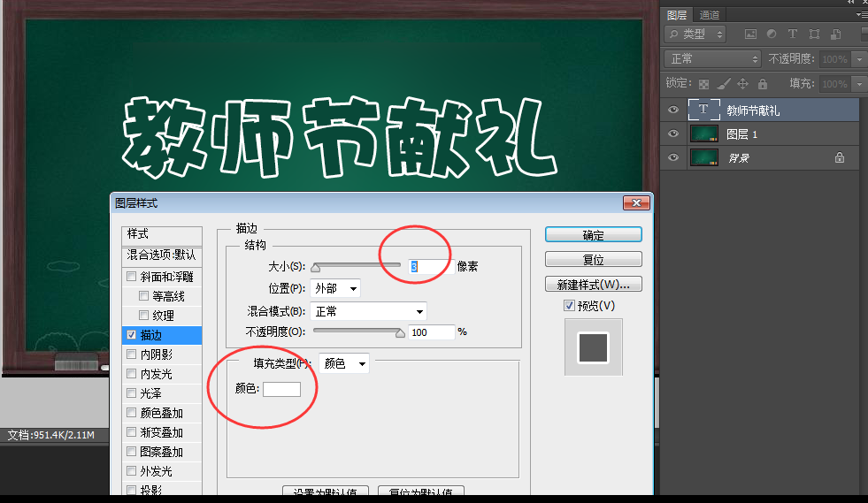Screen dimensions: 868x503
Task: Click the 大小 size input field
Action: 431,267
